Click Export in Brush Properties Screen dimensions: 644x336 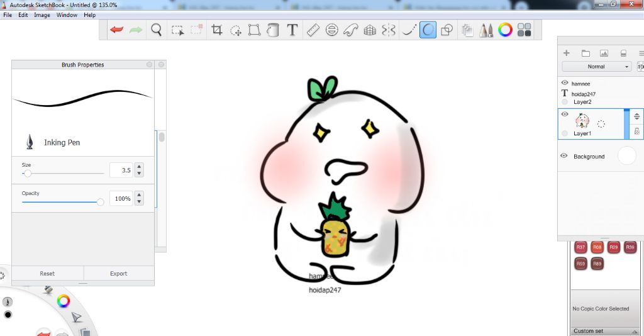pos(119,274)
